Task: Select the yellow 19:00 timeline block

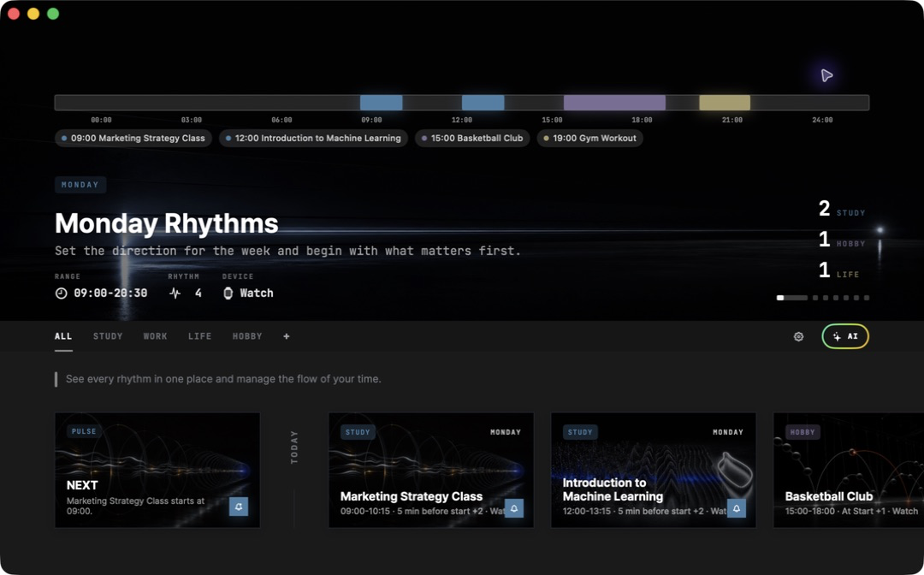Action: pos(725,103)
